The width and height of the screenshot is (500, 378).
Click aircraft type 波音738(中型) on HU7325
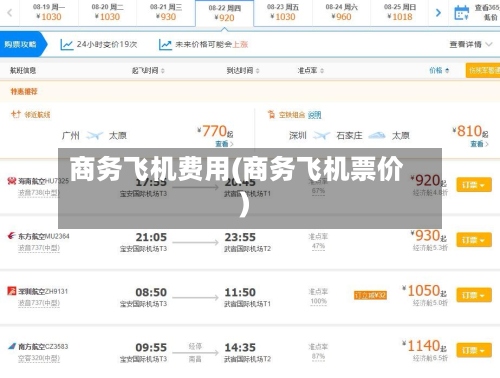click(x=39, y=193)
